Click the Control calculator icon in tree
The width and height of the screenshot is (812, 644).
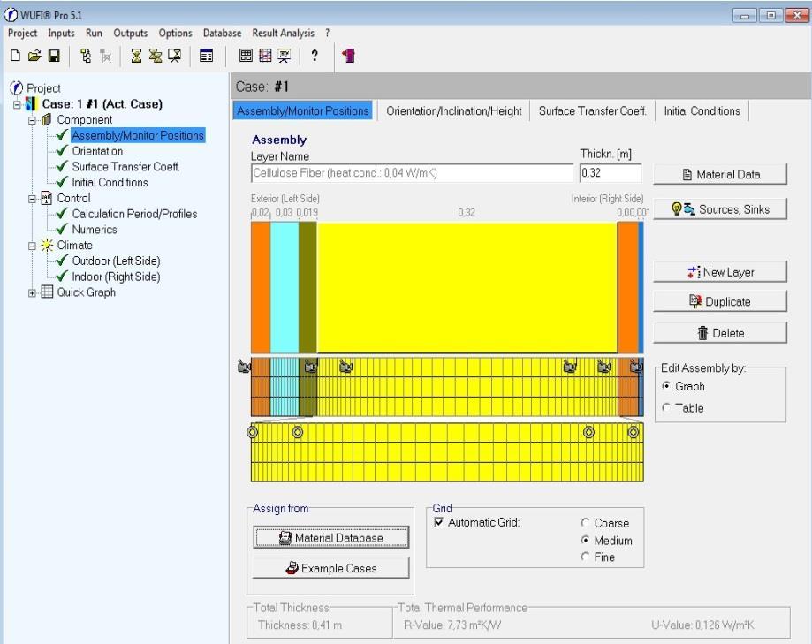coord(47,198)
